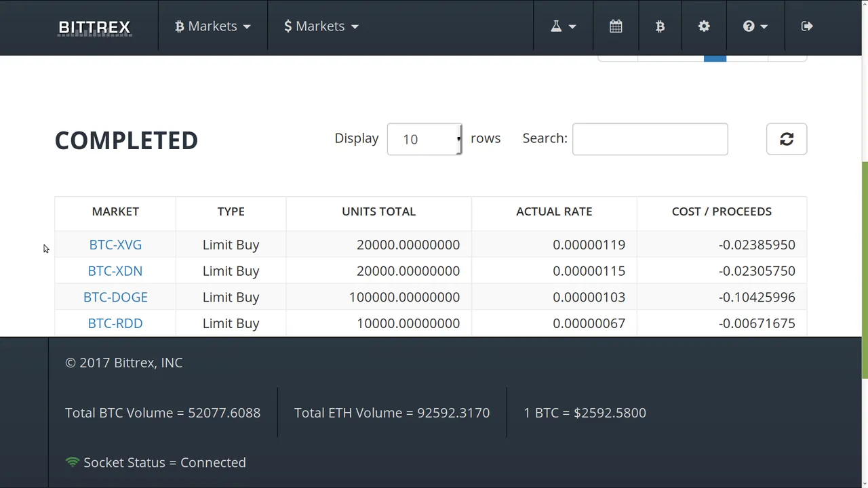Expand the Bitcoin Markets dropdown
Screen dimensions: 868x488
pos(213,26)
